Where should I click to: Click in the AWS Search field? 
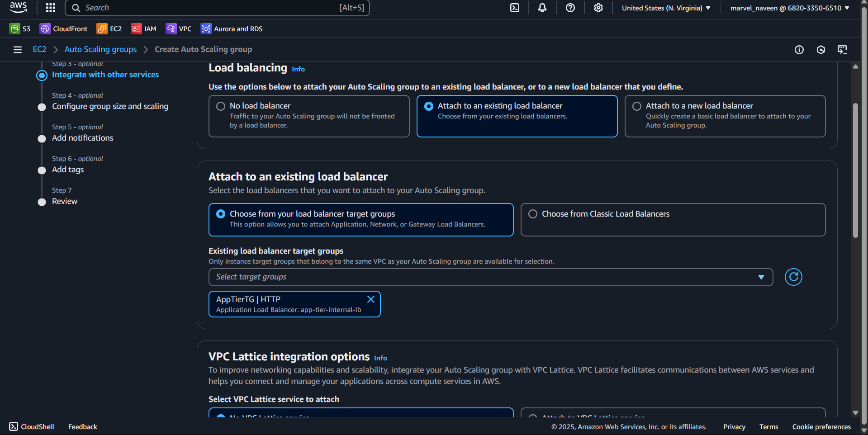pos(218,8)
